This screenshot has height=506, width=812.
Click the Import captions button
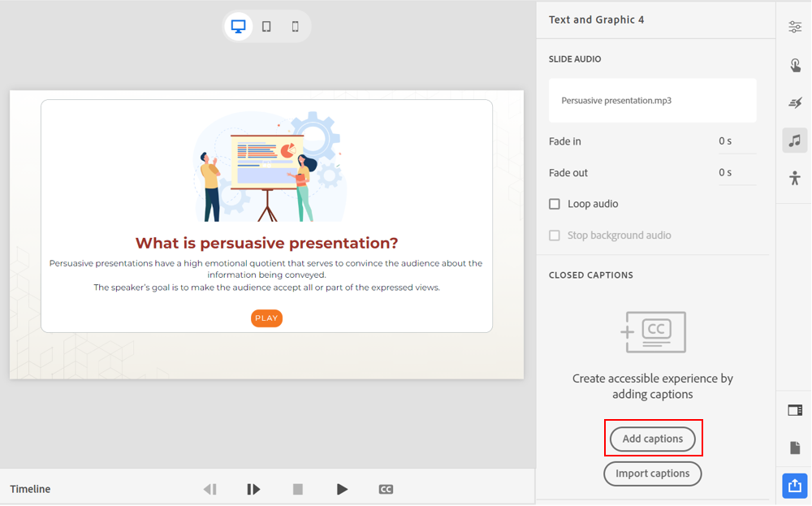tap(653, 474)
